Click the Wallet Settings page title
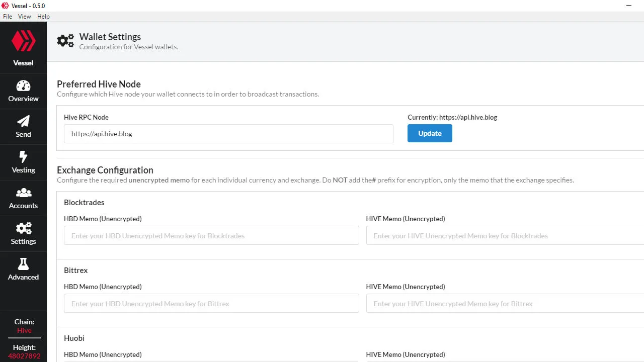The image size is (644, 362). coord(110,37)
